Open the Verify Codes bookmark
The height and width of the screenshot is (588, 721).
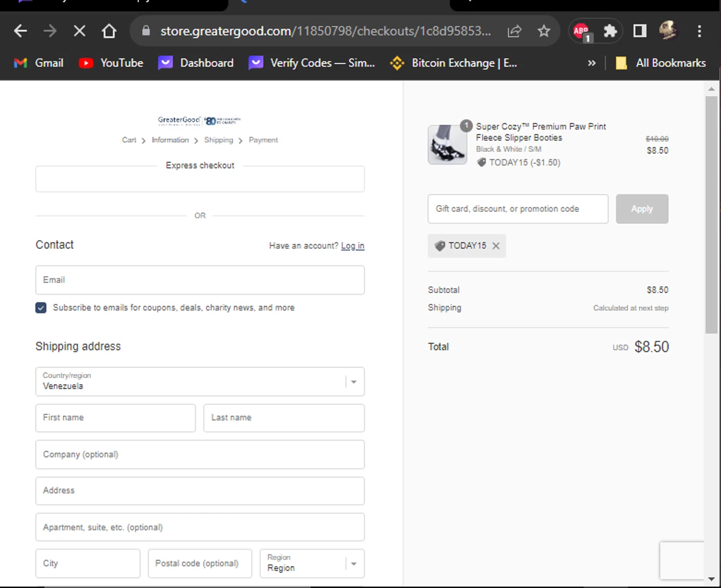coord(311,63)
